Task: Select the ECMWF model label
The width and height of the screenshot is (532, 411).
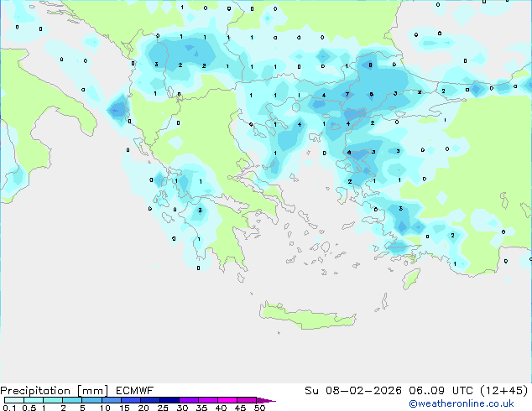Action: pos(135,391)
